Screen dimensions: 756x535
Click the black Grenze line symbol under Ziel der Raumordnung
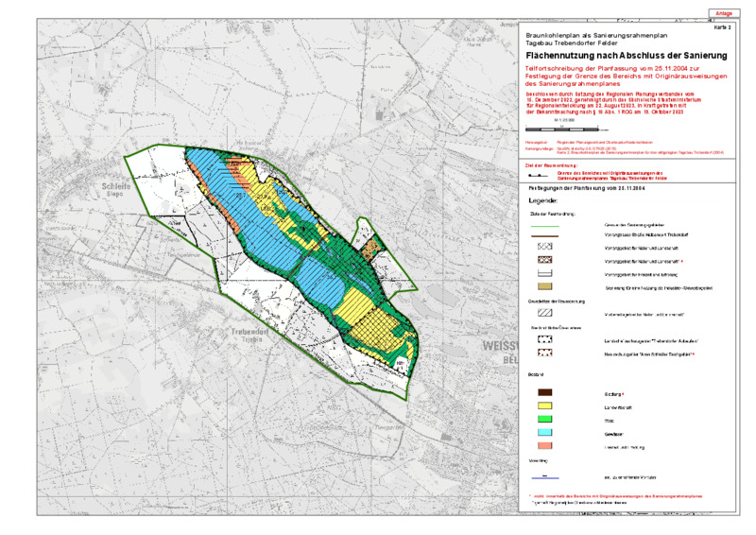point(537,175)
